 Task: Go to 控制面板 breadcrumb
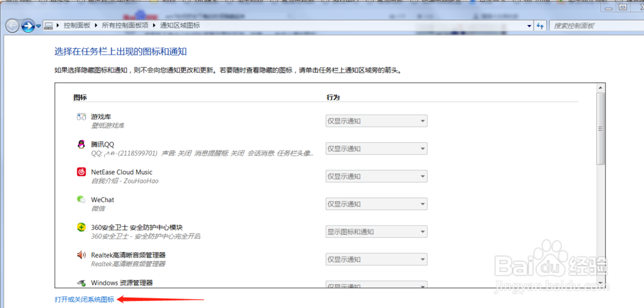click(77, 25)
